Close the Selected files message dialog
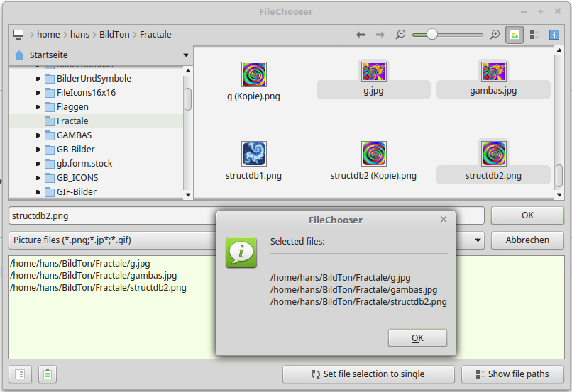The width and height of the screenshot is (572, 392). (x=444, y=220)
